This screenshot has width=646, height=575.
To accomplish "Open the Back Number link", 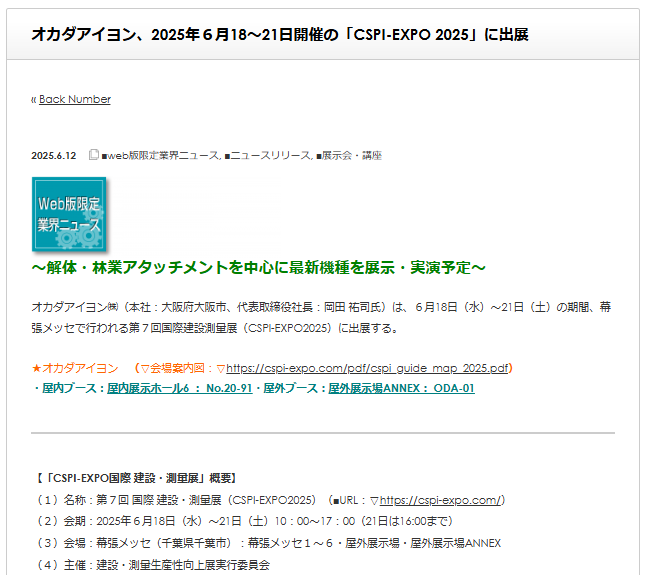I will (x=75, y=99).
